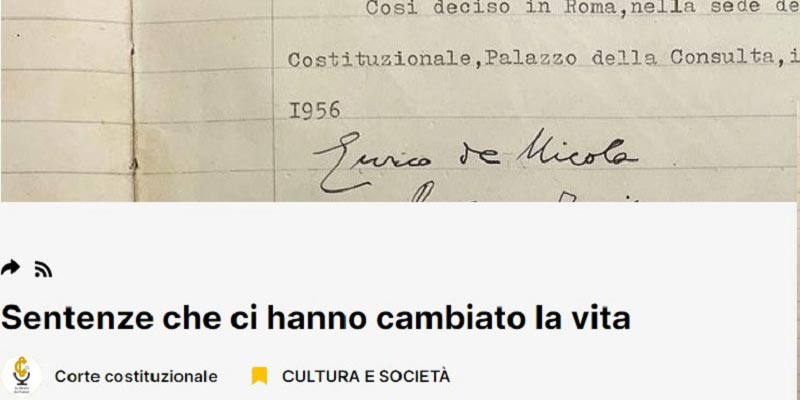Click the vertical binding crease of the document
Viewport: 800px width, 400px height.
coord(133,101)
